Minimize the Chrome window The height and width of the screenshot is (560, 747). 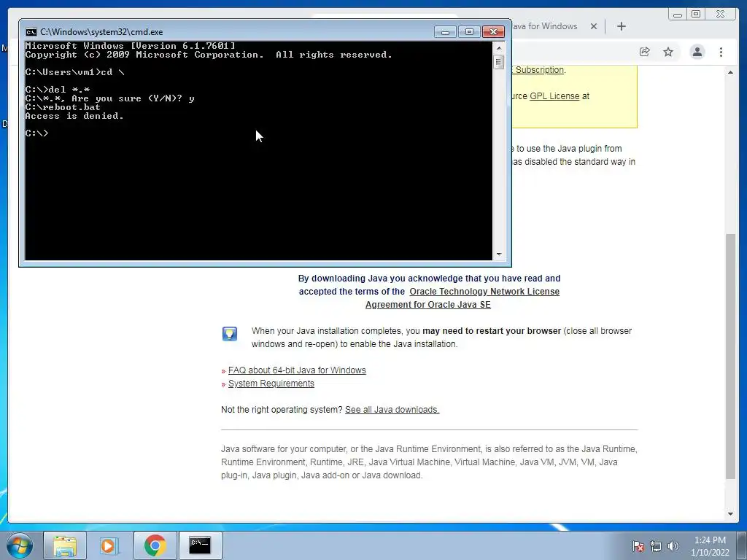pyautogui.click(x=678, y=15)
